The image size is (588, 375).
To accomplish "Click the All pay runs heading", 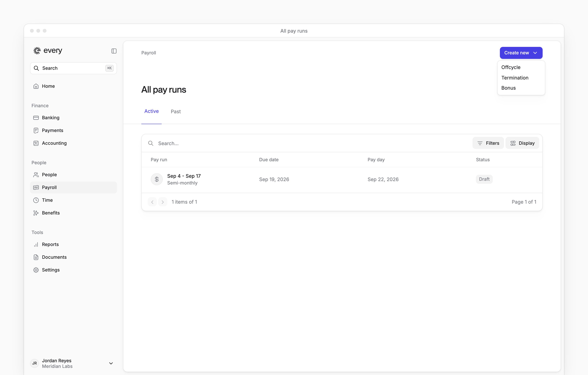I will point(164,90).
